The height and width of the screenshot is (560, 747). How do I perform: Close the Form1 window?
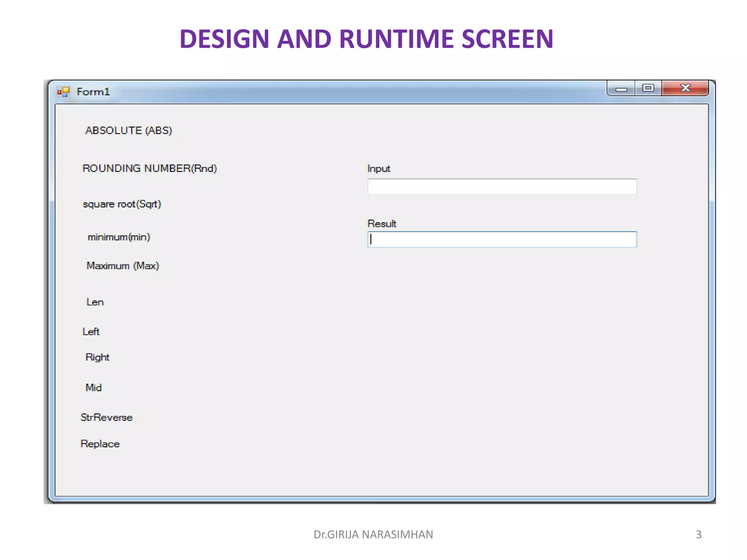pyautogui.click(x=685, y=88)
